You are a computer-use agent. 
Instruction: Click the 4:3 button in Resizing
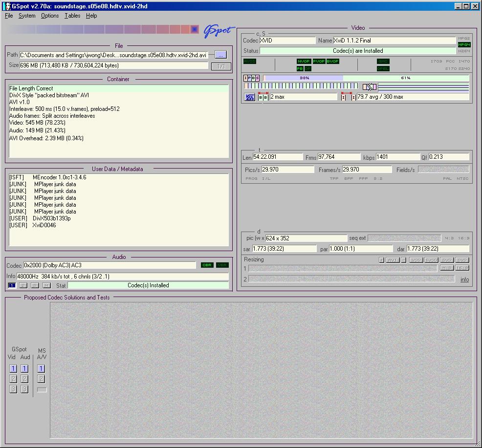pyautogui.click(x=447, y=268)
